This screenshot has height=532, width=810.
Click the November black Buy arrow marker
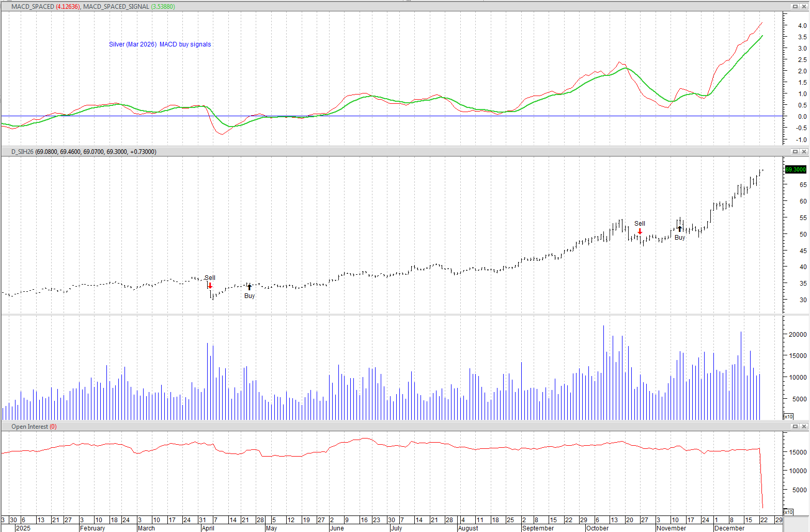click(x=680, y=229)
